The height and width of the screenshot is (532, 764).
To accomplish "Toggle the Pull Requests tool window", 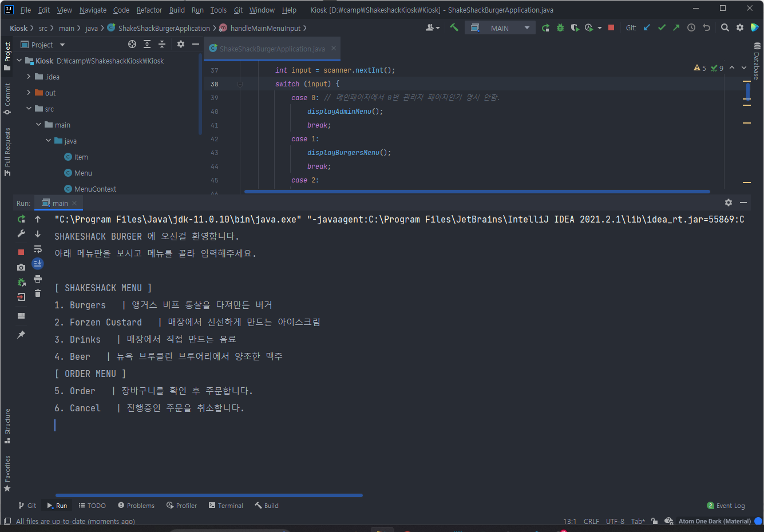I will coord(7,152).
